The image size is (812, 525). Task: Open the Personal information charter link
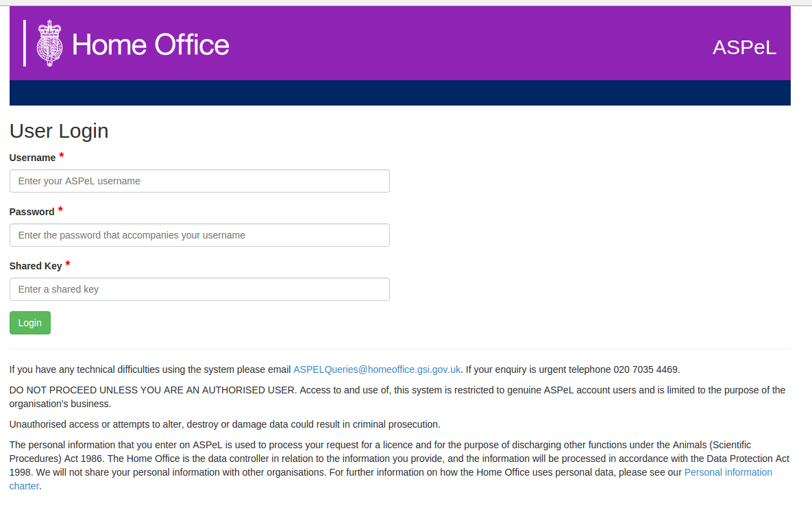pyautogui.click(x=728, y=472)
